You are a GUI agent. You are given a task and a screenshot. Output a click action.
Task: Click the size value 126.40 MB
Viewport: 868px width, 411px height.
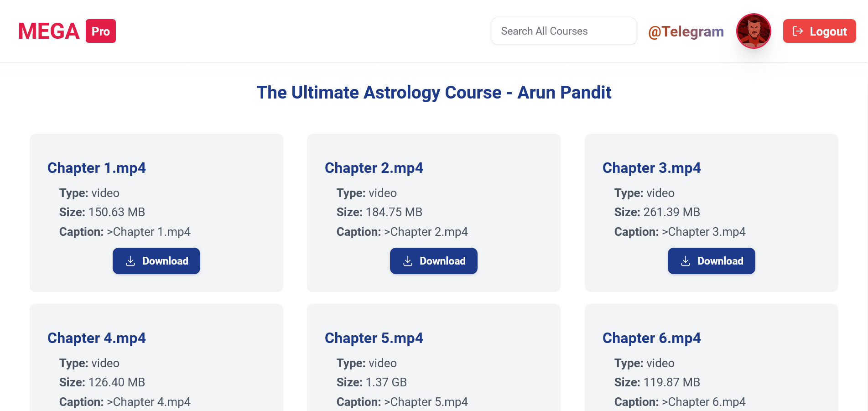[117, 382]
